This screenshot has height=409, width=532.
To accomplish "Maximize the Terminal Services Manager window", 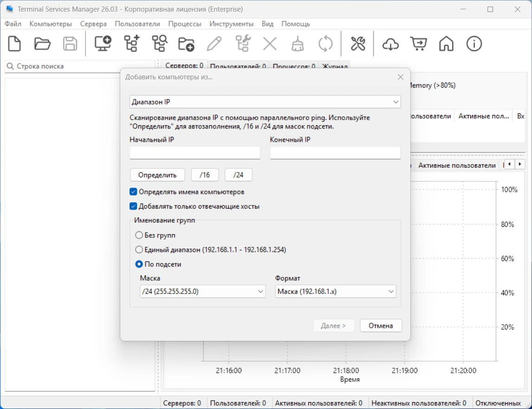I will [x=490, y=9].
